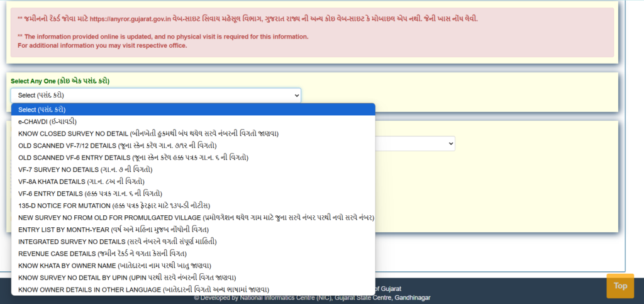This screenshot has width=644, height=304.
Task: Click the 'Select Any One (કોઇ એક પસંદ કરો)' label
Action: point(60,81)
